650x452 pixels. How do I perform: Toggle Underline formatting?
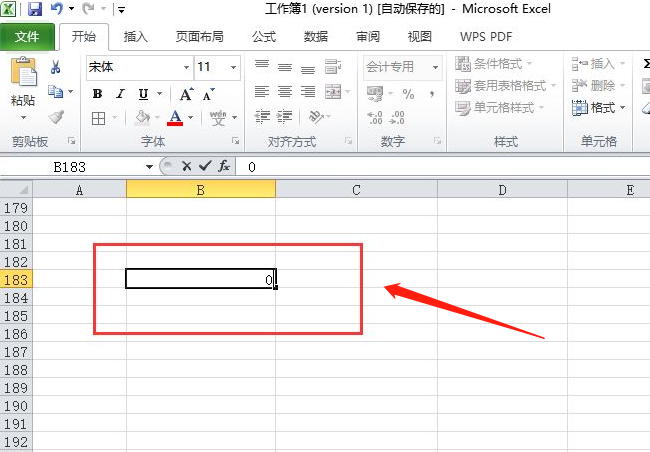pos(143,94)
